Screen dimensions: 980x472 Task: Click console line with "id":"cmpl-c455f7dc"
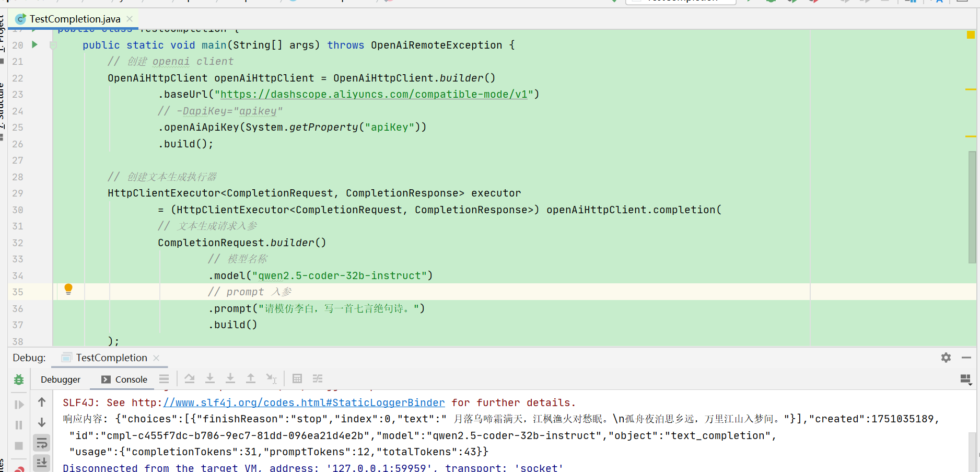click(423, 436)
